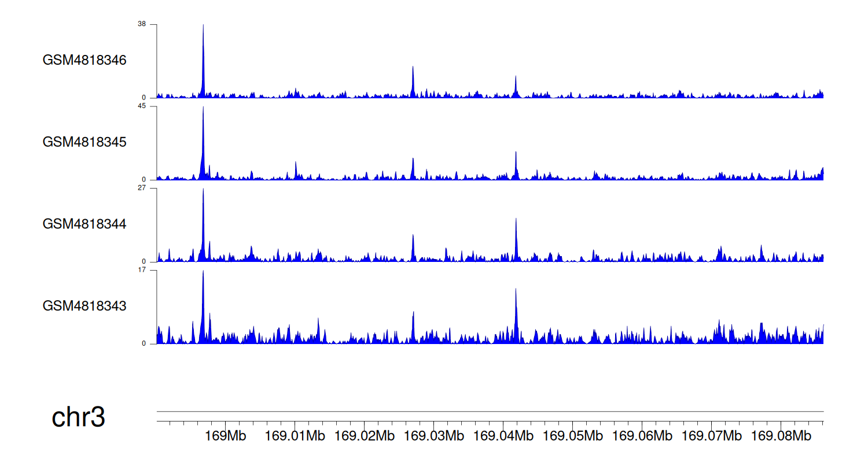
Task: Select the 169.04Mb tick label
Action: [503, 435]
